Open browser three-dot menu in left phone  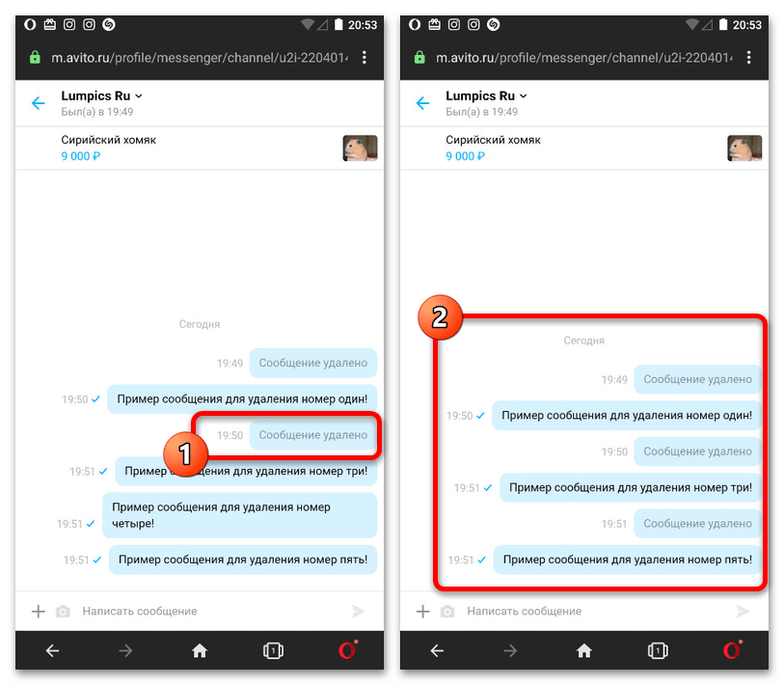coord(365,58)
